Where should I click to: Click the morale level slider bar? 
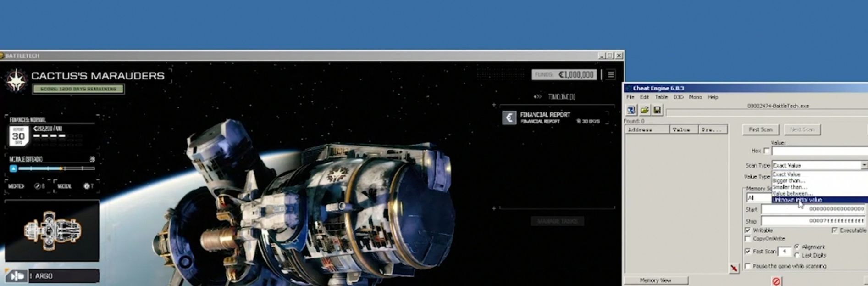pos(56,168)
